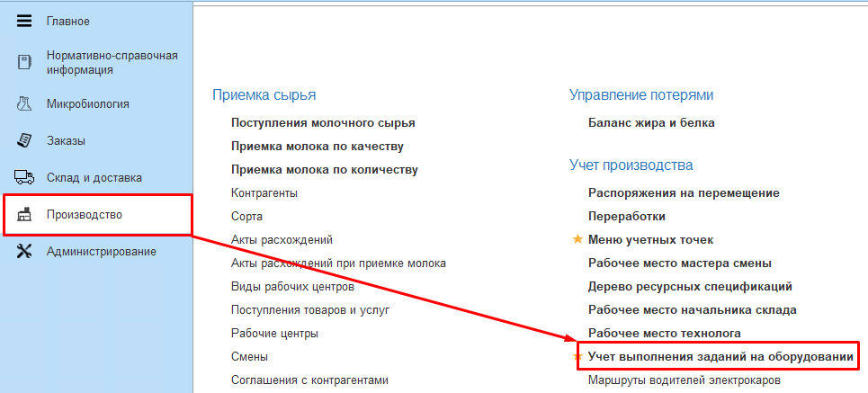Open the Администрирование section
Image resolution: width=868 pixels, height=393 pixels.
click(x=102, y=251)
